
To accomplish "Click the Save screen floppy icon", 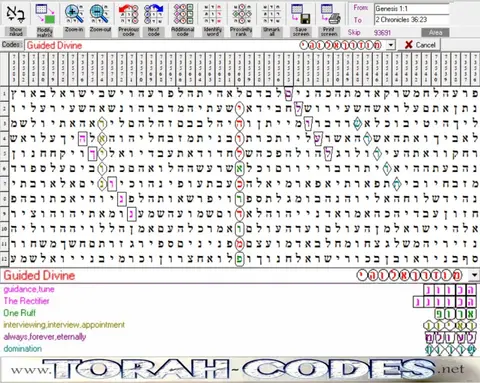I will (301, 14).
